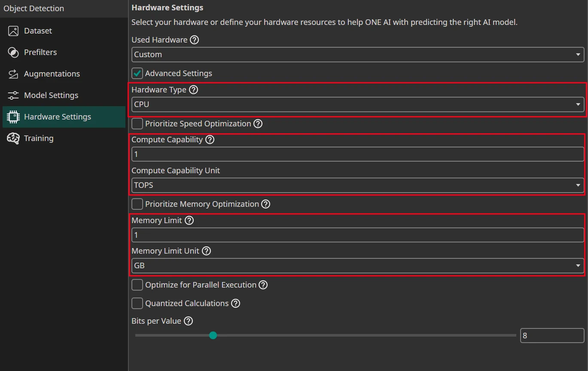Enable Quantized Calculations checkbox
The height and width of the screenshot is (371, 588).
[137, 304]
